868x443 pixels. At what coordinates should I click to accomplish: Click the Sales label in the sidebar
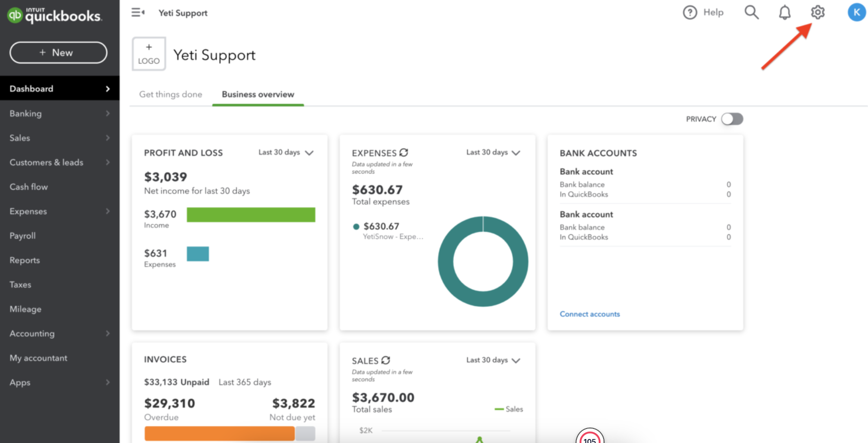click(x=20, y=138)
